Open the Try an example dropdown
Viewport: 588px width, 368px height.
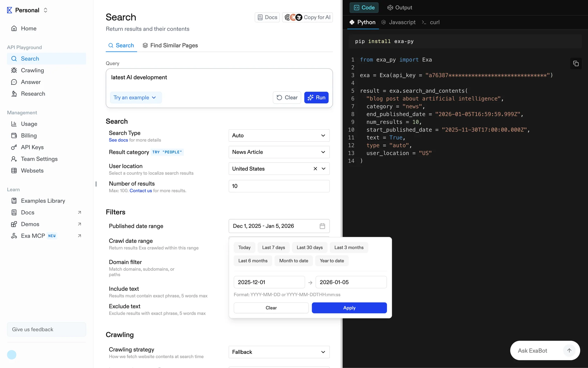tap(135, 98)
